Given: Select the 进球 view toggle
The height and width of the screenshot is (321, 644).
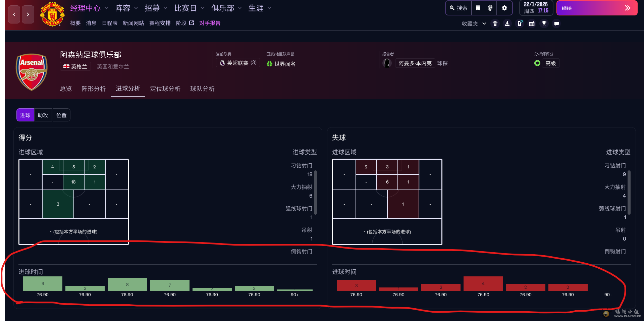Looking at the screenshot, I should click(x=25, y=115).
